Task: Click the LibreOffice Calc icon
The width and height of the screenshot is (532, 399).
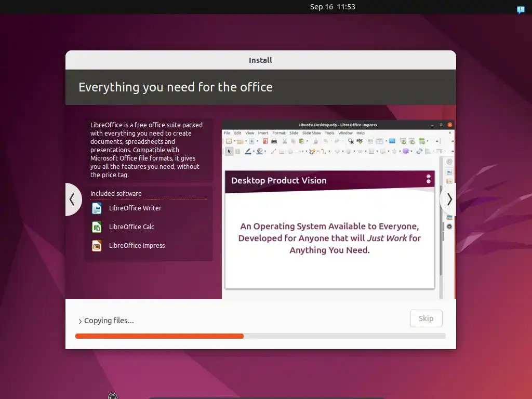Action: 97,227
